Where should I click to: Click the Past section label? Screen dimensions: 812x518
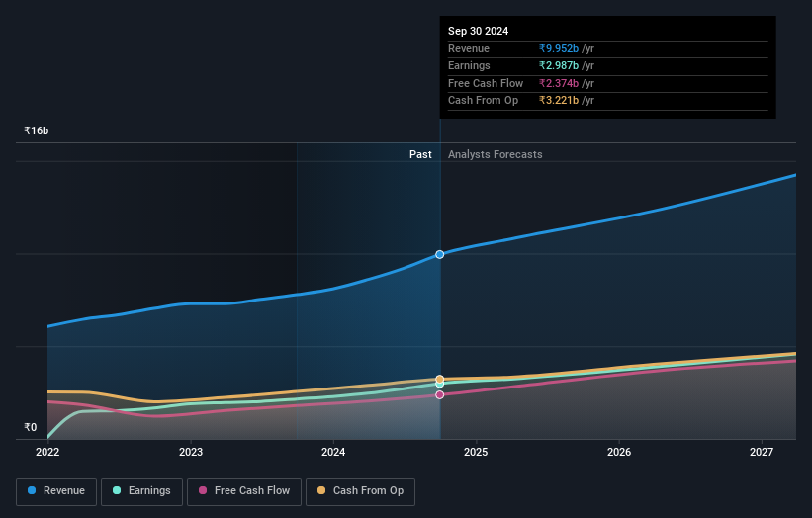pos(420,154)
